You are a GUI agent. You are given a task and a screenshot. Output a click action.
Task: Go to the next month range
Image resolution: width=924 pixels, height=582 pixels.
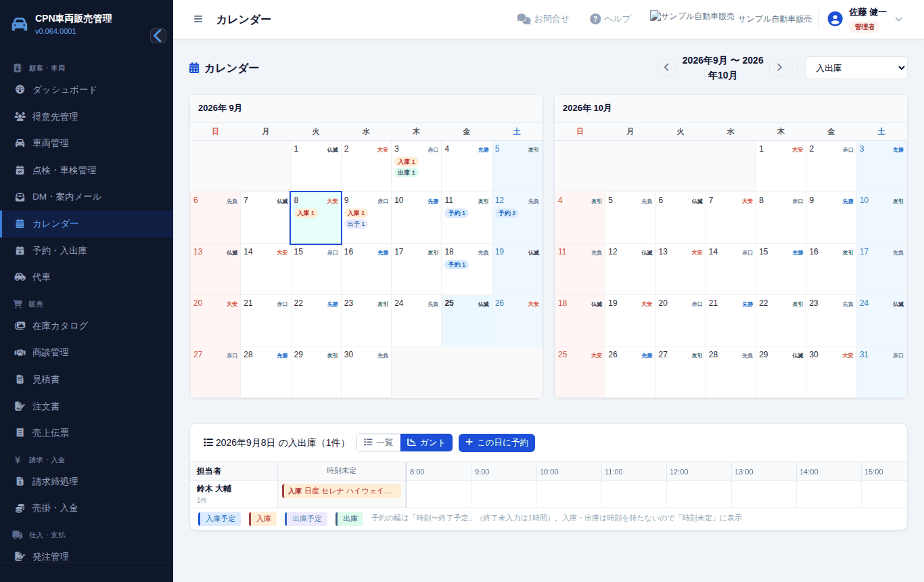point(779,68)
